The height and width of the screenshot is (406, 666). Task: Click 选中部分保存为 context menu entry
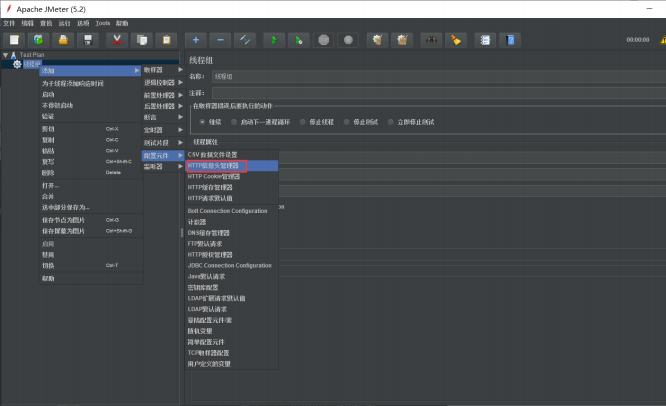[x=91, y=207]
